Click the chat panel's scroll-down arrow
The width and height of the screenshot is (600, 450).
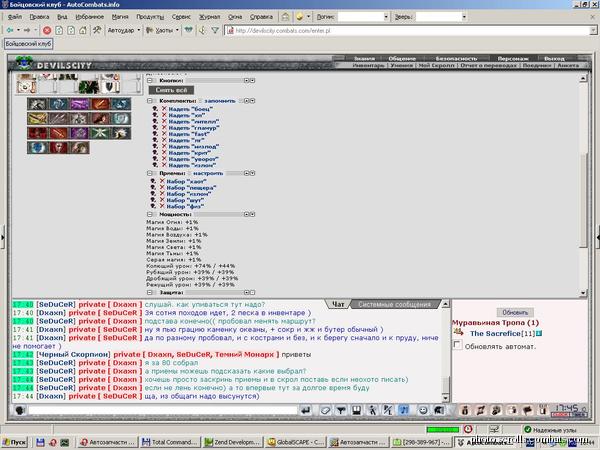tap(445, 398)
